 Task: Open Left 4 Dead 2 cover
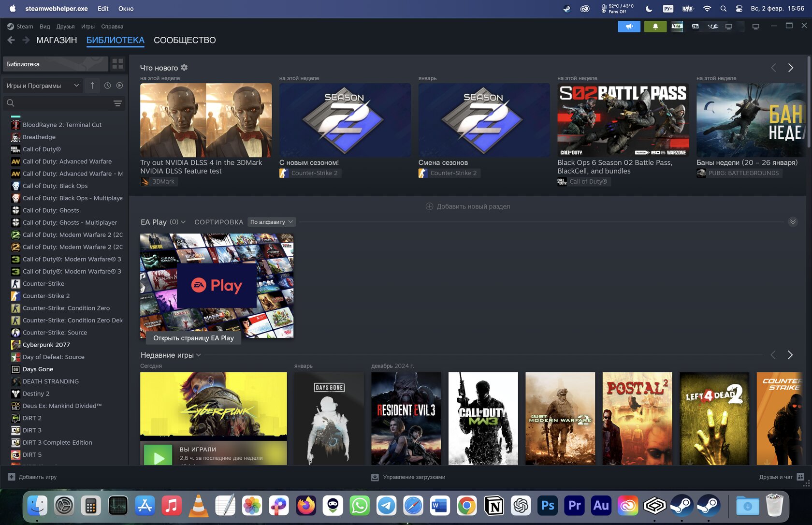coord(714,419)
